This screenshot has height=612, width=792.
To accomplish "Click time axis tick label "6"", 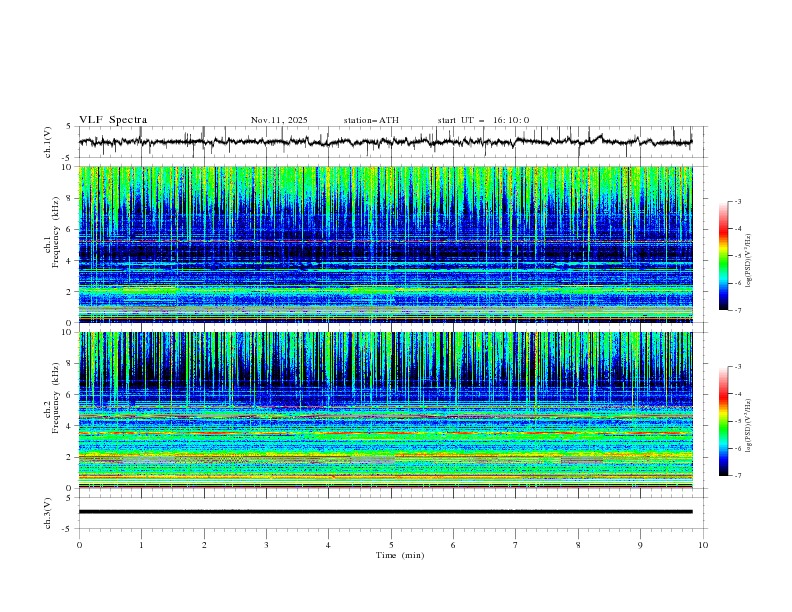I will click(453, 545).
